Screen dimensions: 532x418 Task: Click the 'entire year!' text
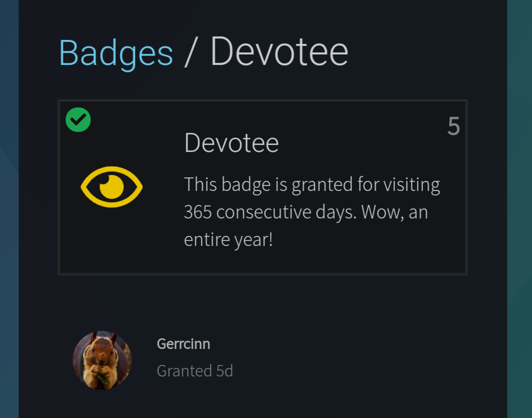click(228, 240)
